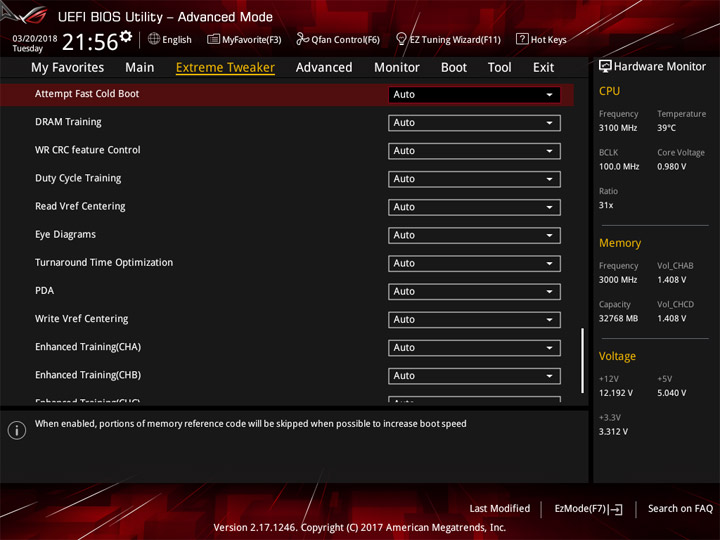Select the Attempt Fast Cold Boot label
720x540 pixels.
pos(87,94)
